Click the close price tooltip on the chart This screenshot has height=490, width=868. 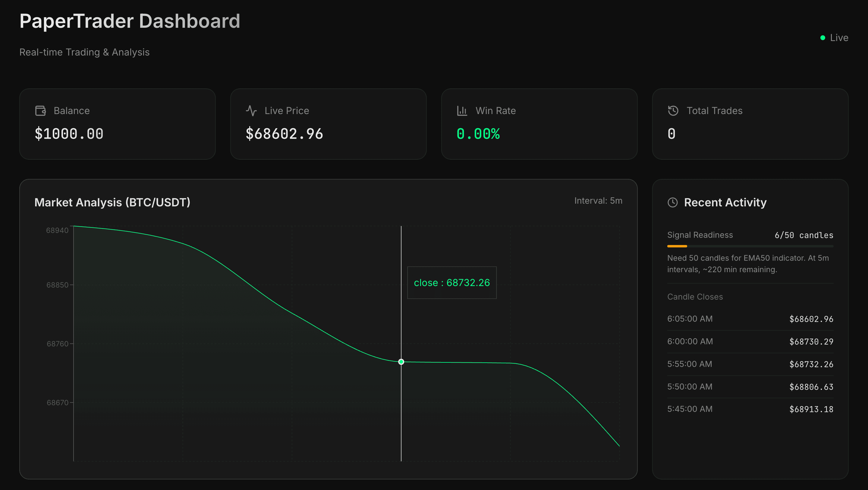pos(452,283)
